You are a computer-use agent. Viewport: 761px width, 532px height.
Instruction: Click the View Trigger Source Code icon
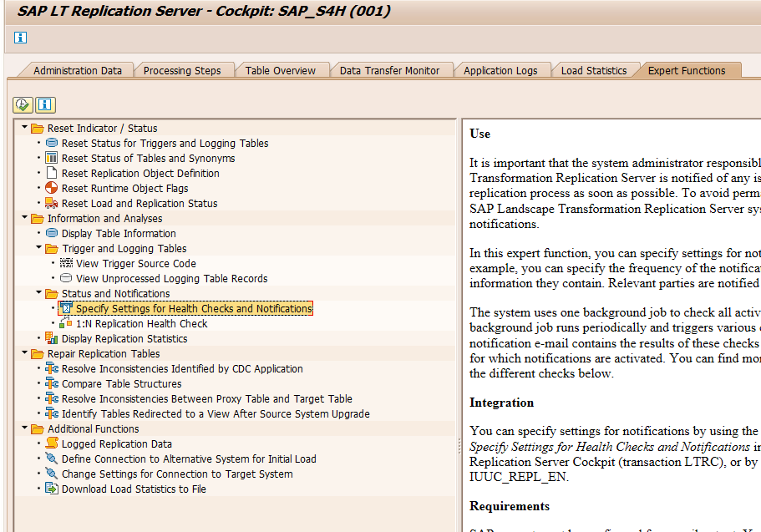[66, 263]
